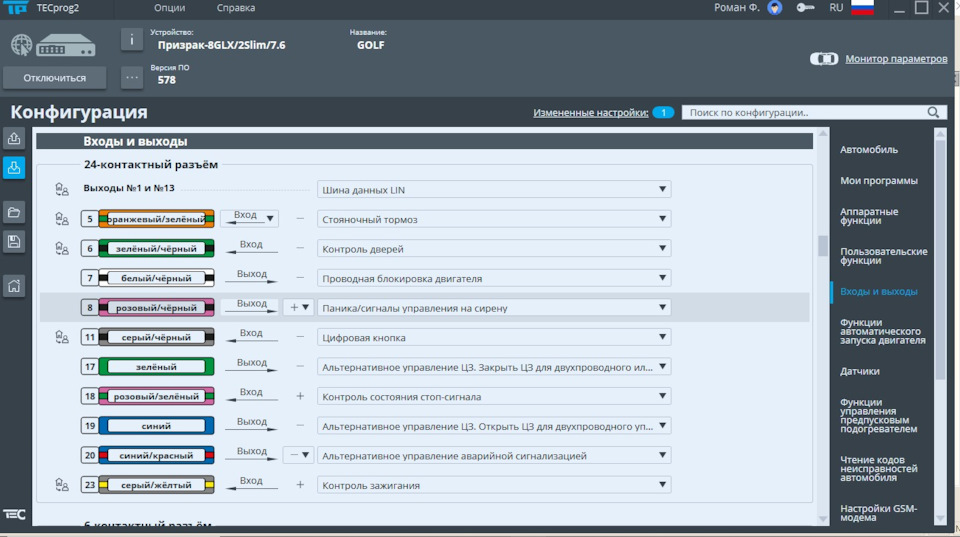
Task: Select Входы и выходы section
Action: pyautogui.click(x=879, y=291)
